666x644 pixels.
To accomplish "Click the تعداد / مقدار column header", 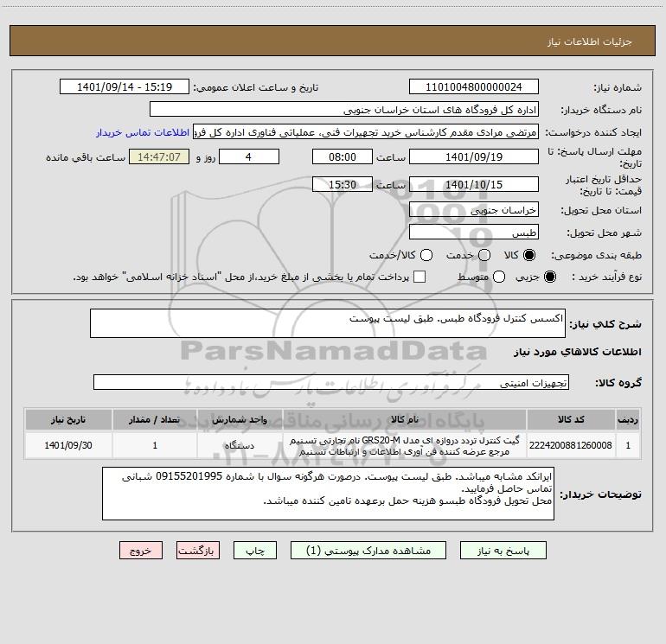I will tap(155, 419).
